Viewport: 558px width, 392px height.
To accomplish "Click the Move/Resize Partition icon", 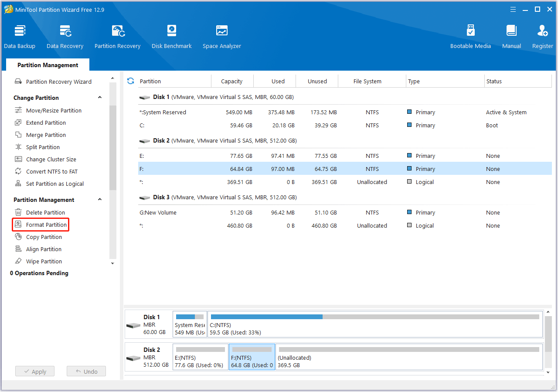I will coord(18,110).
